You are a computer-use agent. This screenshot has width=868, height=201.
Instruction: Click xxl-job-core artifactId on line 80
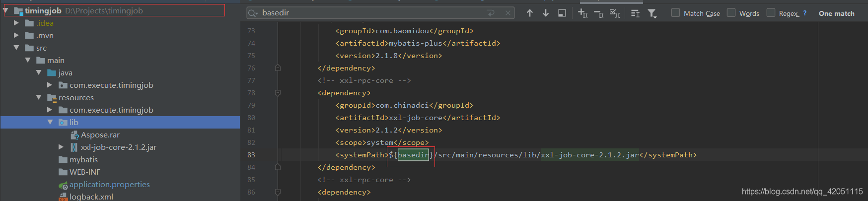click(x=415, y=118)
